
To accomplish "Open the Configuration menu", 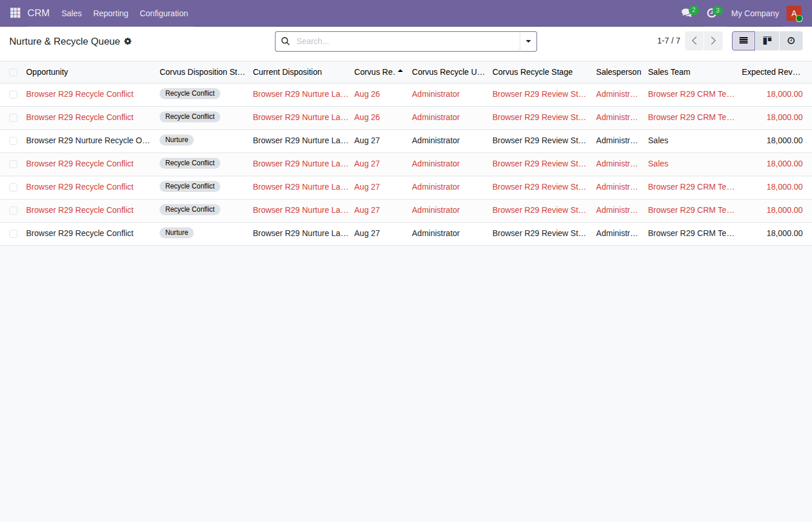I will point(164,13).
